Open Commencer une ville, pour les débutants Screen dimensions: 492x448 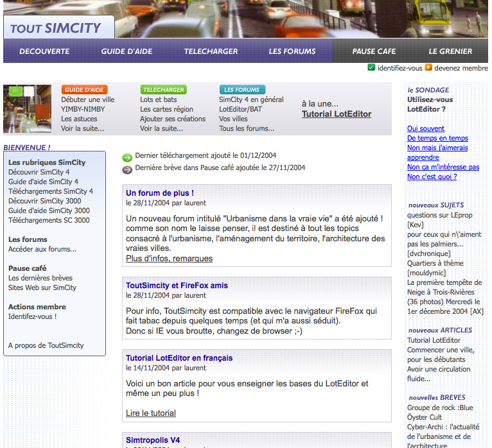tap(441, 355)
